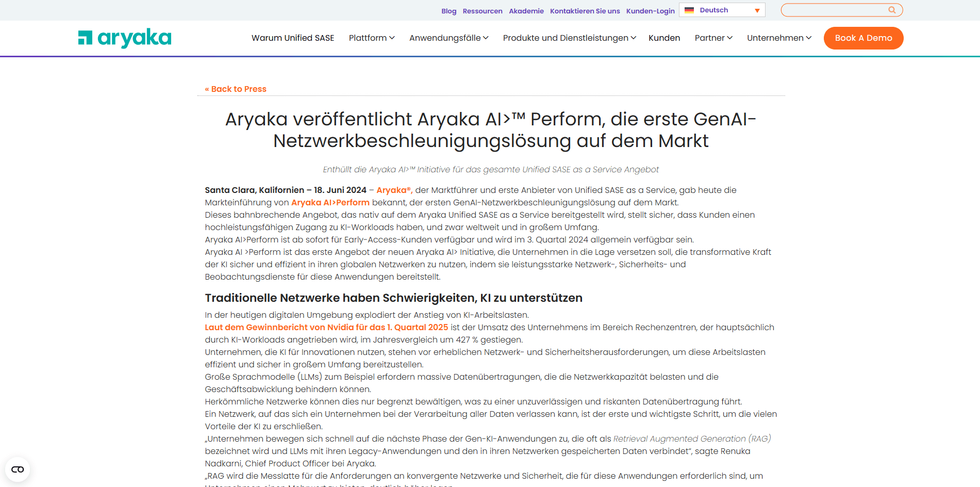Go to the Kunden page
The image size is (980, 487).
tap(664, 38)
